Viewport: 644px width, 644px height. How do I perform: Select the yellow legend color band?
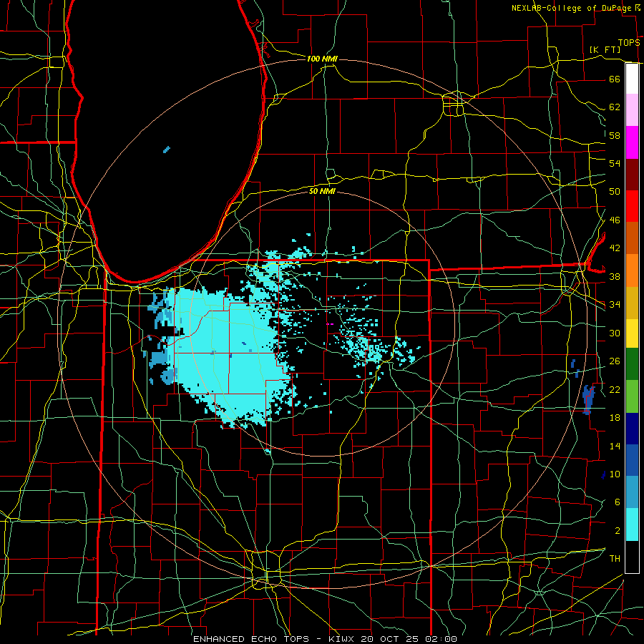[x=632, y=333]
